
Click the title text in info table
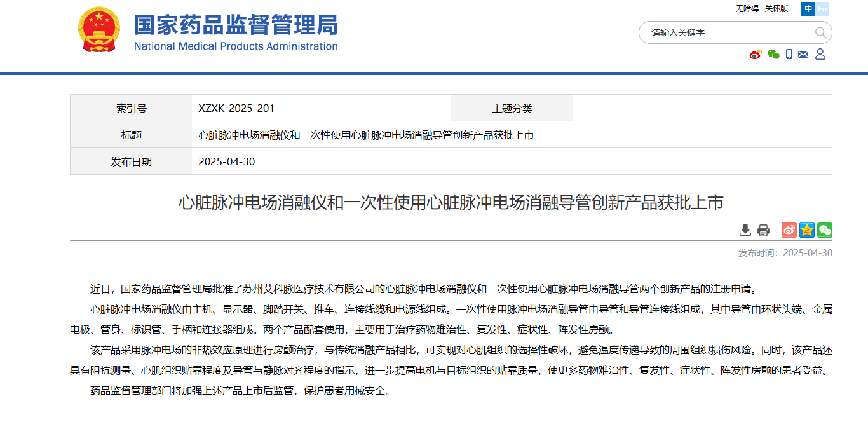click(366, 135)
